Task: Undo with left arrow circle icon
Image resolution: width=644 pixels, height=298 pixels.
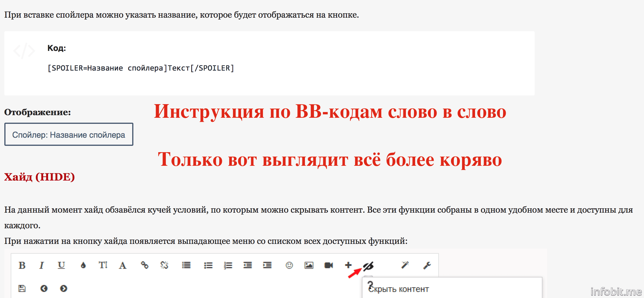Action: [44, 288]
